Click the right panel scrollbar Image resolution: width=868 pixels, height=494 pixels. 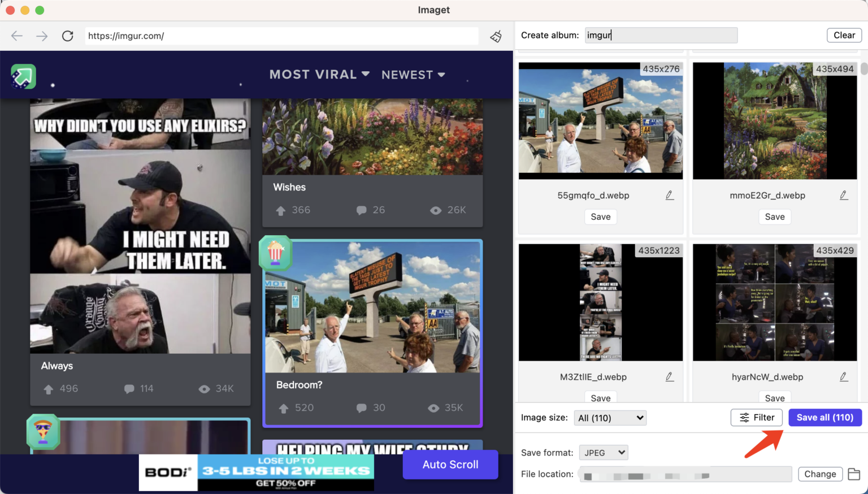(864, 70)
